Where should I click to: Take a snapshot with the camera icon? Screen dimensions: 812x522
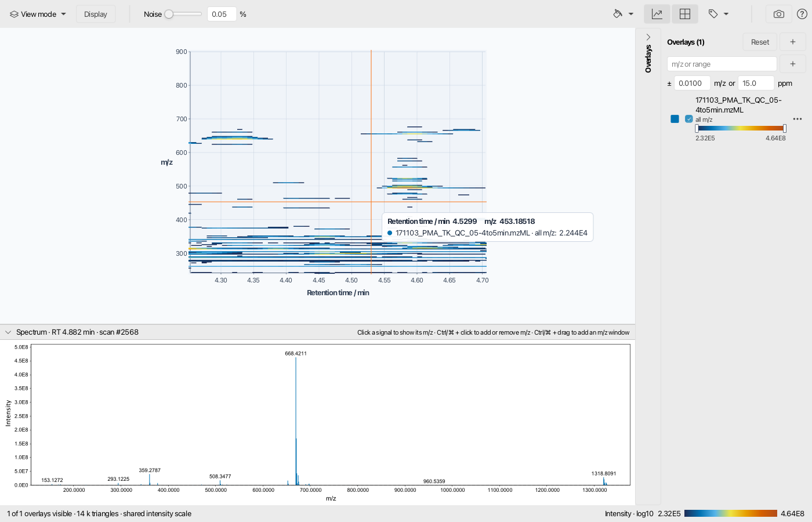click(x=779, y=14)
